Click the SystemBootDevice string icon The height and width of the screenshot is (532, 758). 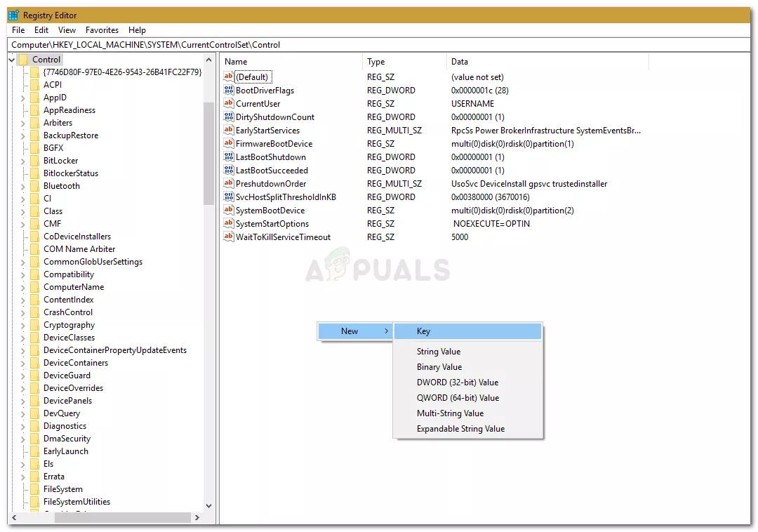(x=229, y=210)
